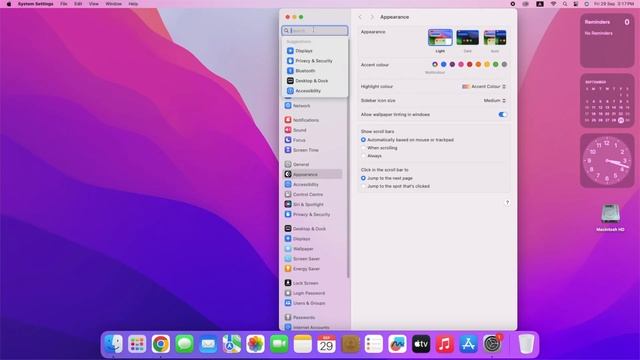Screen dimensions: 640x360
Task: Toggle Allow wallpaper tinting in windows
Action: point(502,115)
